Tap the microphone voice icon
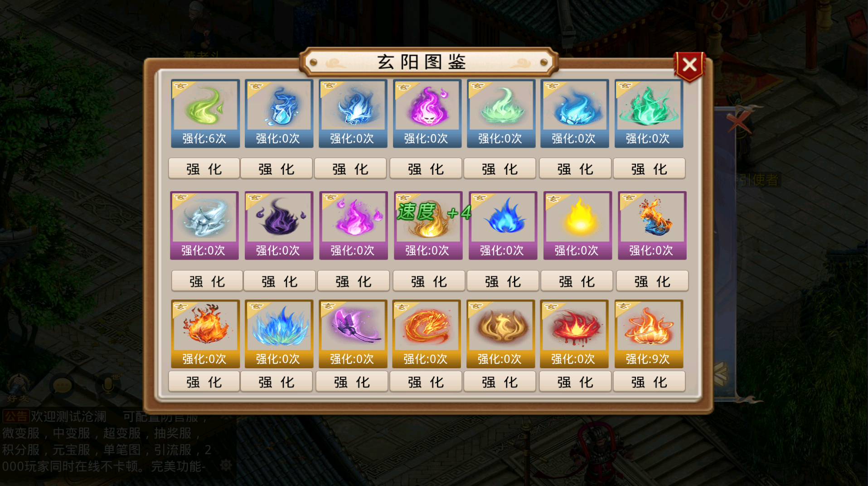Screen dimensions: 868x486 (108, 385)
